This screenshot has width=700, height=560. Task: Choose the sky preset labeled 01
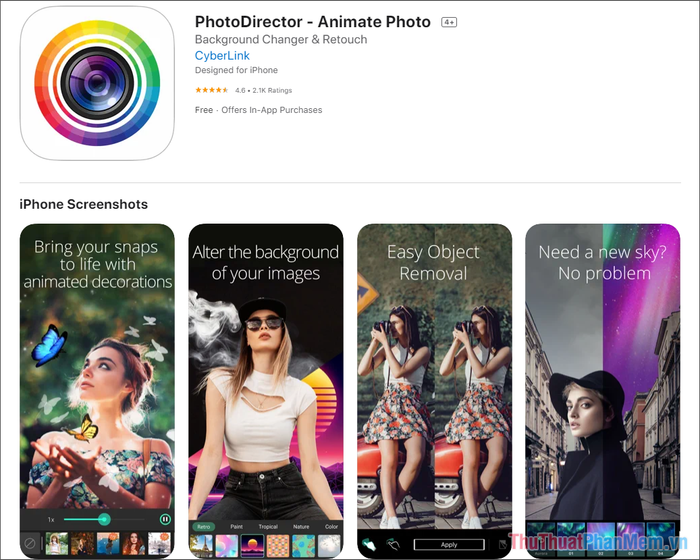[x=571, y=539]
